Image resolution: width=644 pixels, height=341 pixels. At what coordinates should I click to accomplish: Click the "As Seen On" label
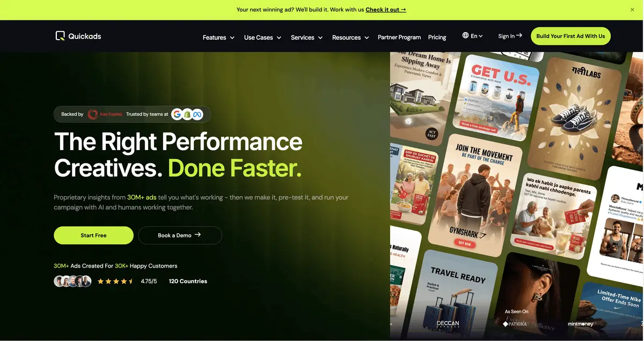[516, 312]
